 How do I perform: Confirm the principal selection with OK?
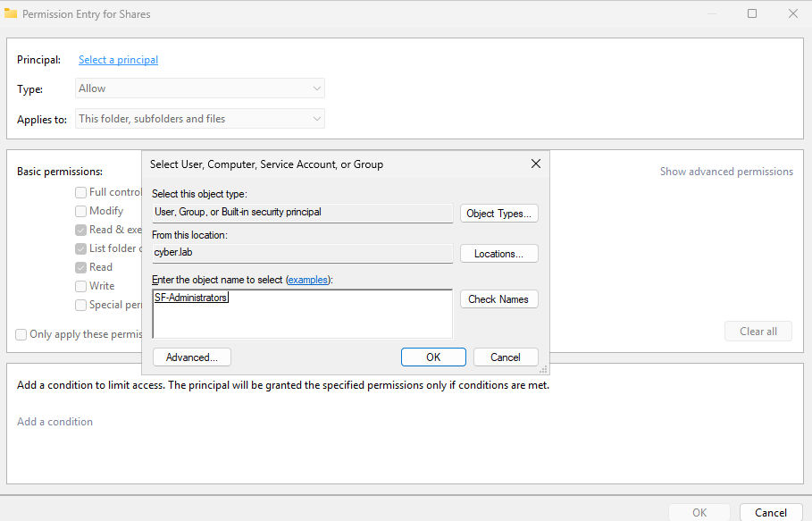[433, 357]
